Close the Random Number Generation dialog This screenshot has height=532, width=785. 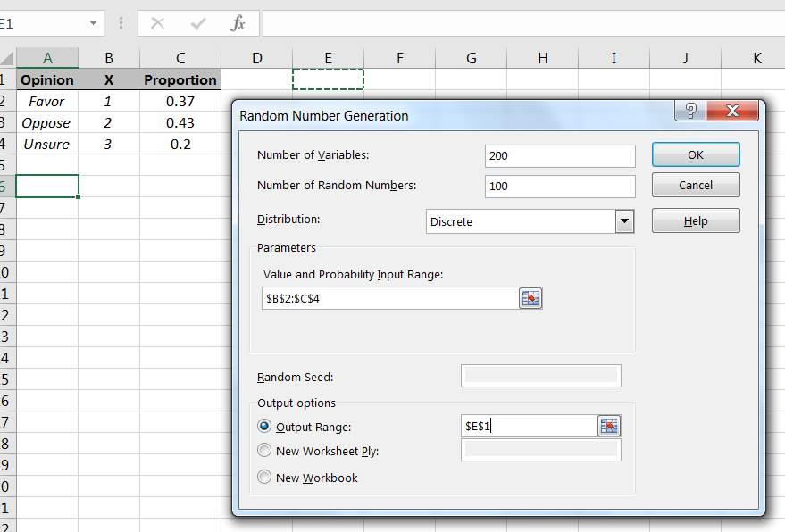(732, 111)
